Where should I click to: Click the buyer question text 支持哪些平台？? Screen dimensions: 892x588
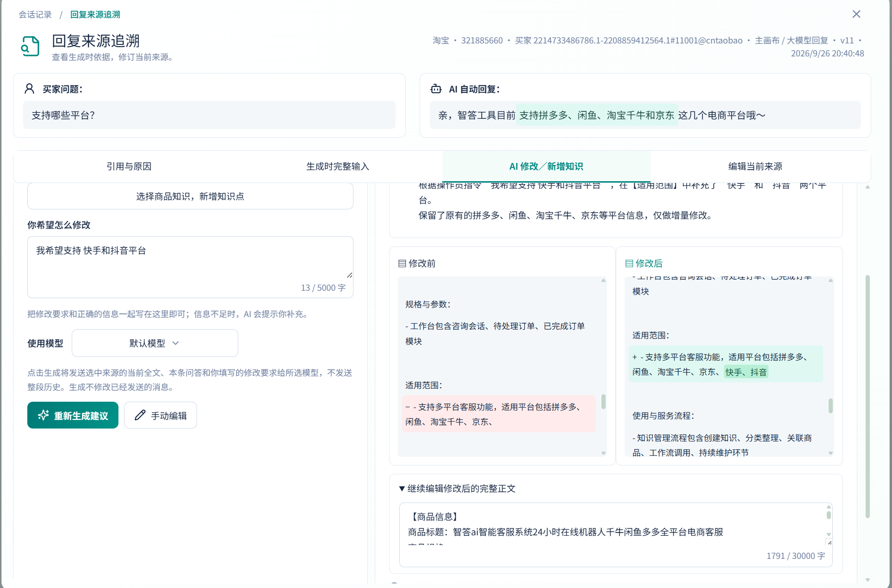(x=63, y=115)
